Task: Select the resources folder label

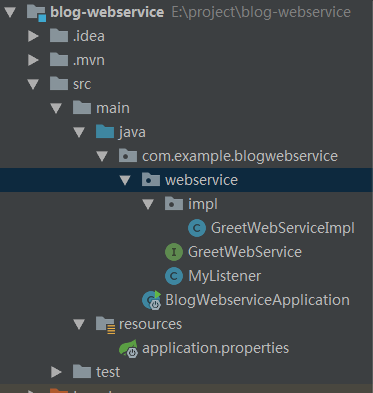Action: click(150, 324)
